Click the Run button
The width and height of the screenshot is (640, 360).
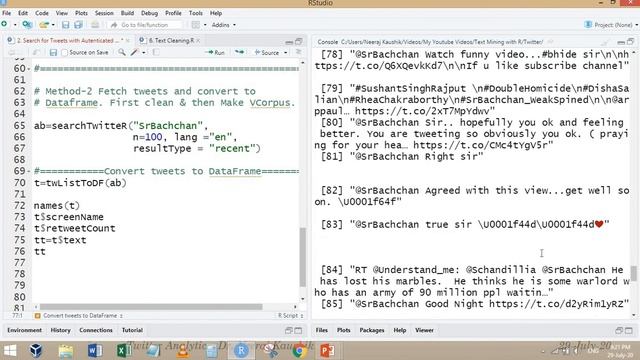point(214,52)
